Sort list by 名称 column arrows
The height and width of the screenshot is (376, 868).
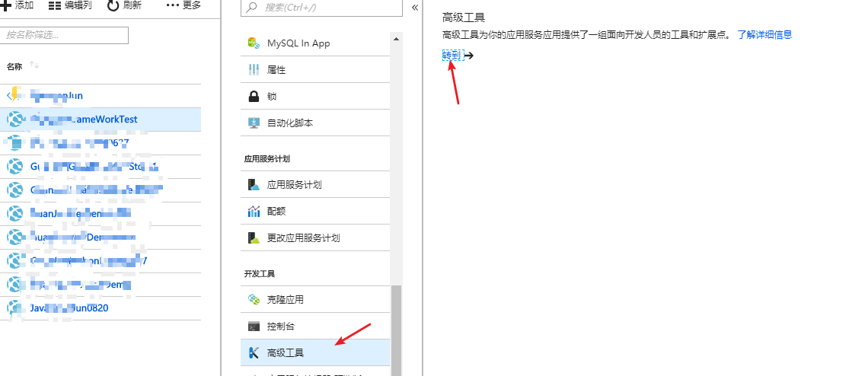click(34, 66)
